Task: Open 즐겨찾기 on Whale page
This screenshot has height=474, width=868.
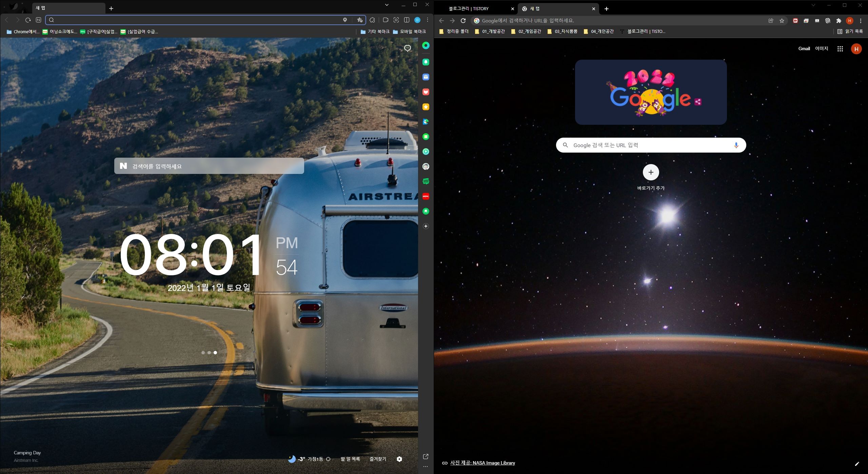Action: 378,459
